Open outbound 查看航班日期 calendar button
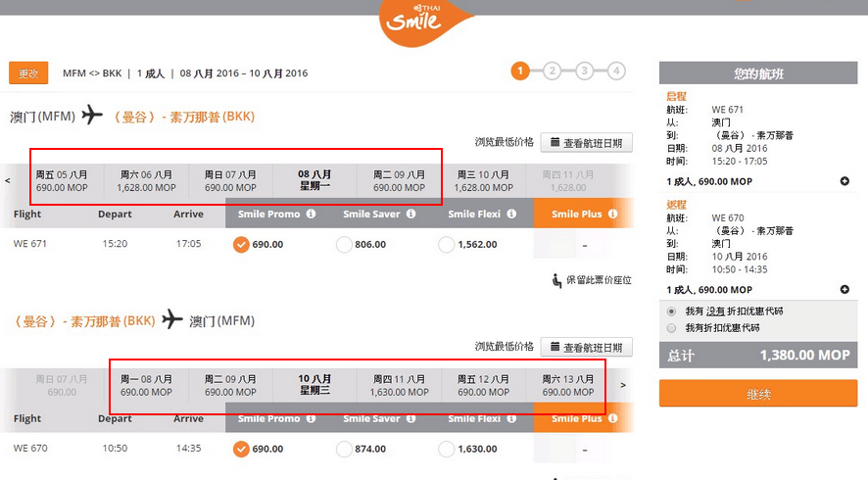 point(586,143)
